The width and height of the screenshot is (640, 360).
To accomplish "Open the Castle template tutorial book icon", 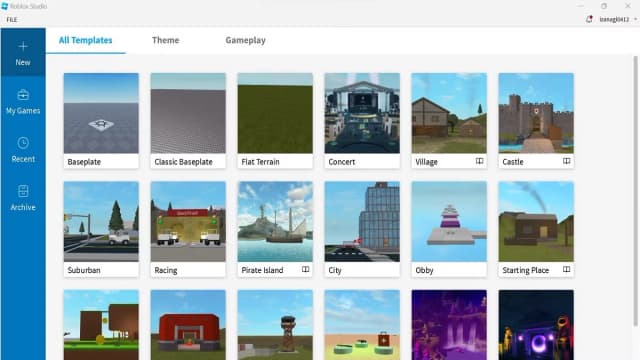I will click(x=567, y=161).
